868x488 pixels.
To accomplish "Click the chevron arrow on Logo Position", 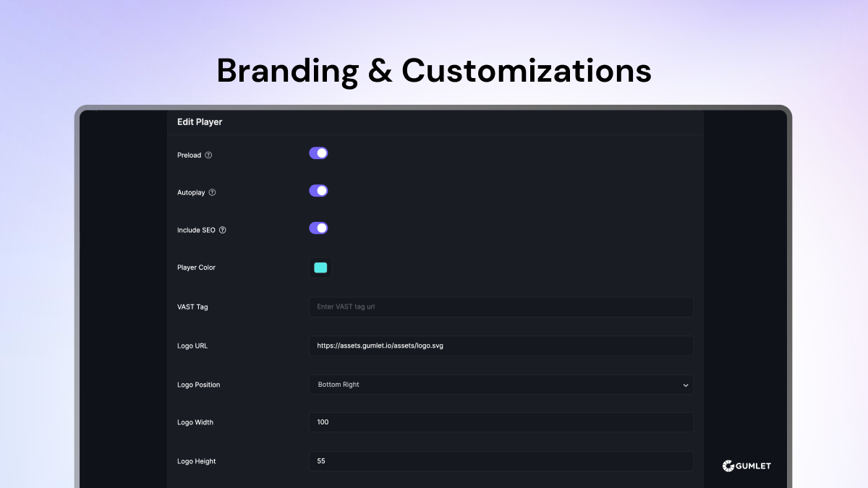I will click(x=685, y=385).
